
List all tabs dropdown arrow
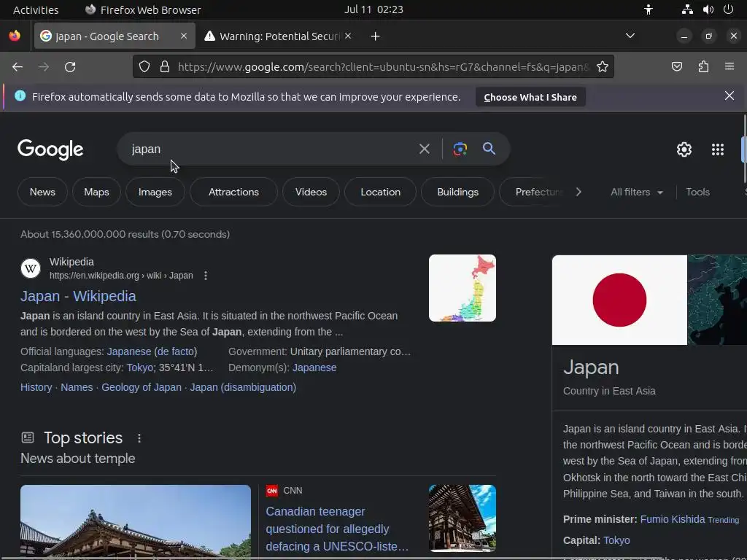[630, 36]
